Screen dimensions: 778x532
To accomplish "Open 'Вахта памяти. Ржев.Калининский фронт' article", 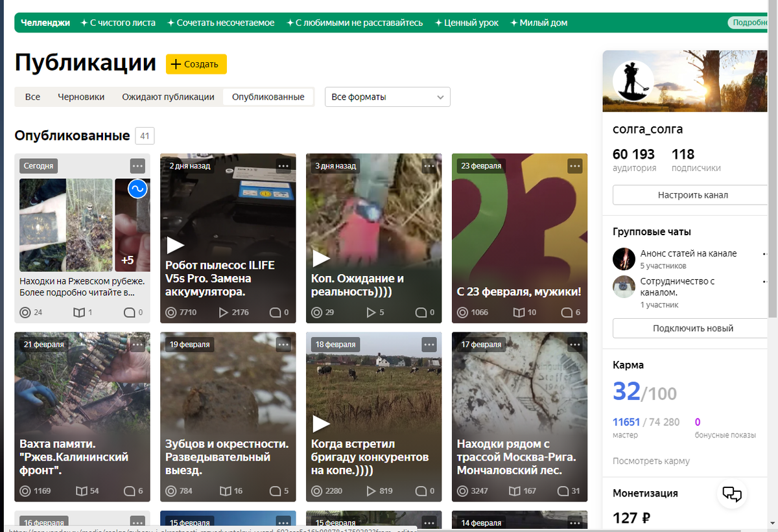I will (x=74, y=457).
